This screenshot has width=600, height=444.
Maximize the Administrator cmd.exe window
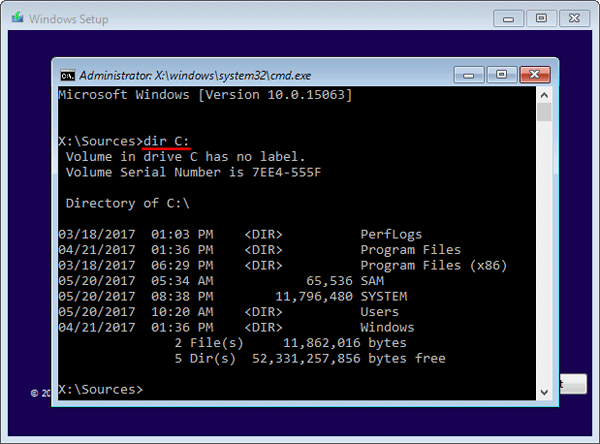[x=500, y=75]
